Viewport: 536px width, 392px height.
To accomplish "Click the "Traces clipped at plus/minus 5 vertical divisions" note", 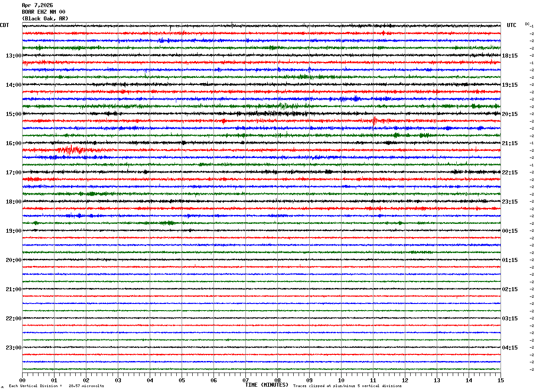I will [x=348, y=386].
